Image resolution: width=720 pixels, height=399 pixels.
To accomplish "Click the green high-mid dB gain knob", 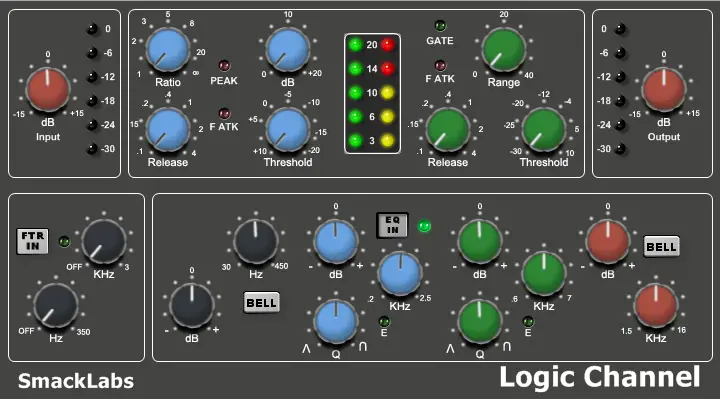I will (480, 242).
